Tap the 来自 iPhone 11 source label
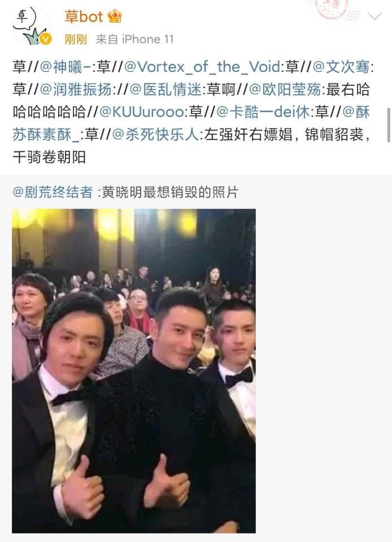This screenshot has height=542, width=392. pyautogui.click(x=134, y=40)
